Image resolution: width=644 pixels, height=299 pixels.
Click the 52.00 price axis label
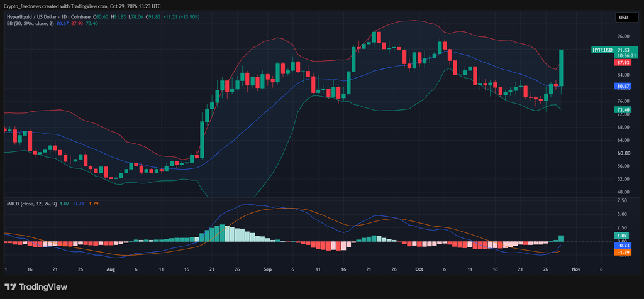[623, 179]
